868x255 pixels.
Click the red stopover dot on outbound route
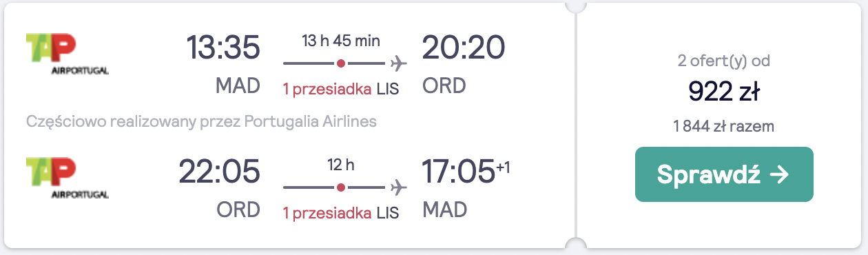(340, 64)
